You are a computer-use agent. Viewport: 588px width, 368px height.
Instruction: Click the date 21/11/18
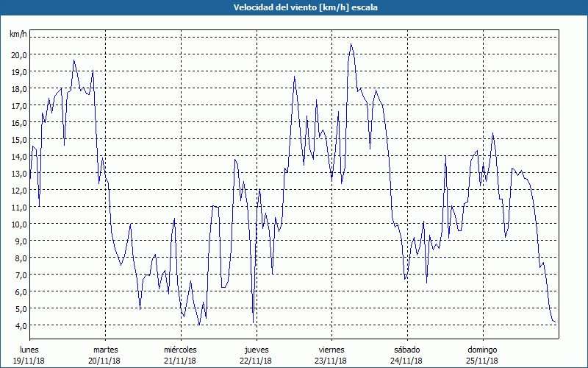pos(180,361)
